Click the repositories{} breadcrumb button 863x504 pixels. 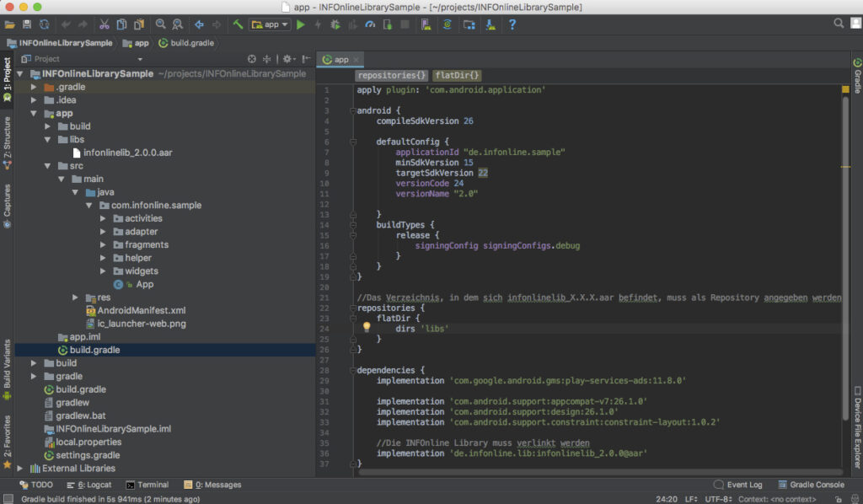coord(391,76)
